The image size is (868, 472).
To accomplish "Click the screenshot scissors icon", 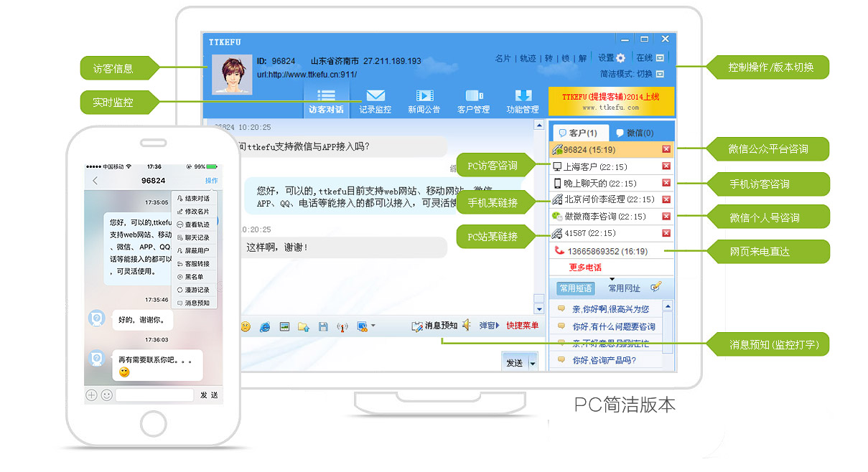I will 362,326.
